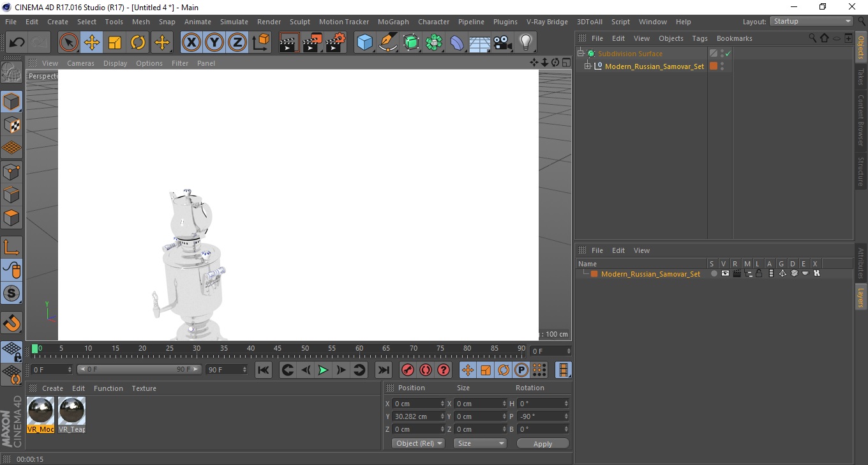This screenshot has height=465, width=868.
Task: Click frame 45 on timeline ruler
Action: point(278,349)
